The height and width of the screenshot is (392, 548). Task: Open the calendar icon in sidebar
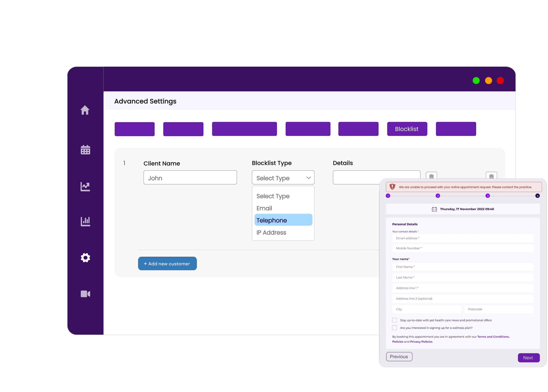click(85, 150)
